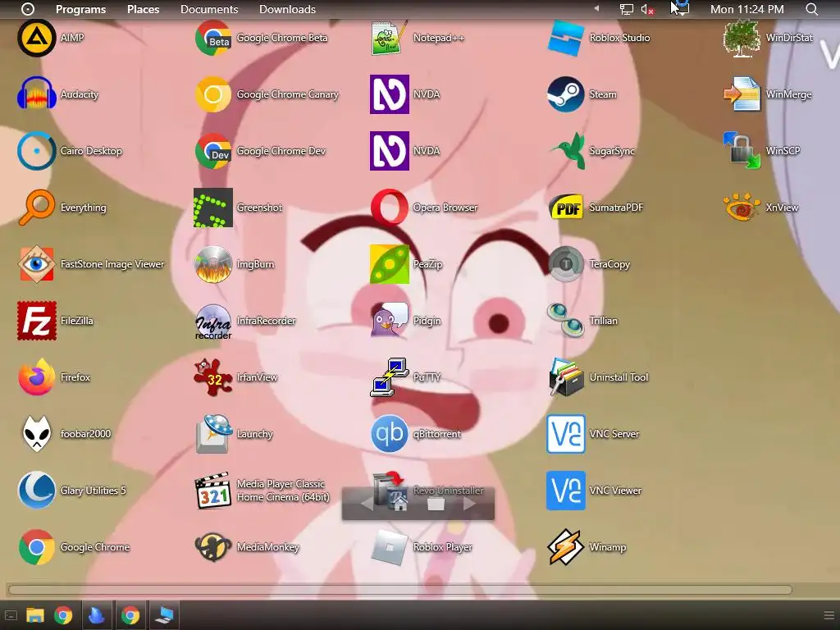
Task: Open Trillian messenger icon
Action: [x=566, y=321]
